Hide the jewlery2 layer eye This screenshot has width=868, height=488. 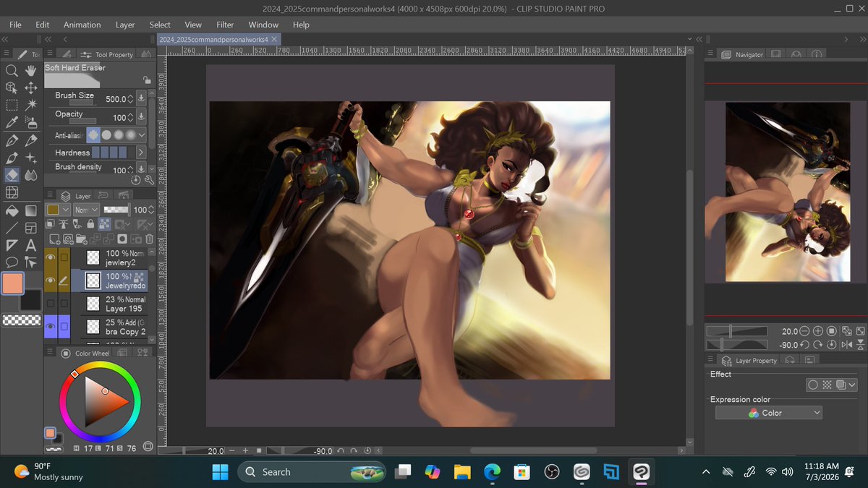51,257
